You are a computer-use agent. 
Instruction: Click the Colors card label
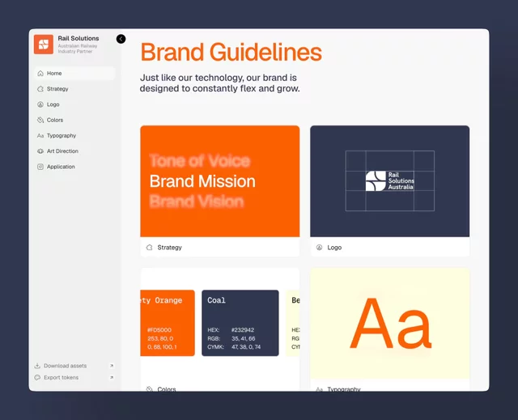tap(167, 389)
